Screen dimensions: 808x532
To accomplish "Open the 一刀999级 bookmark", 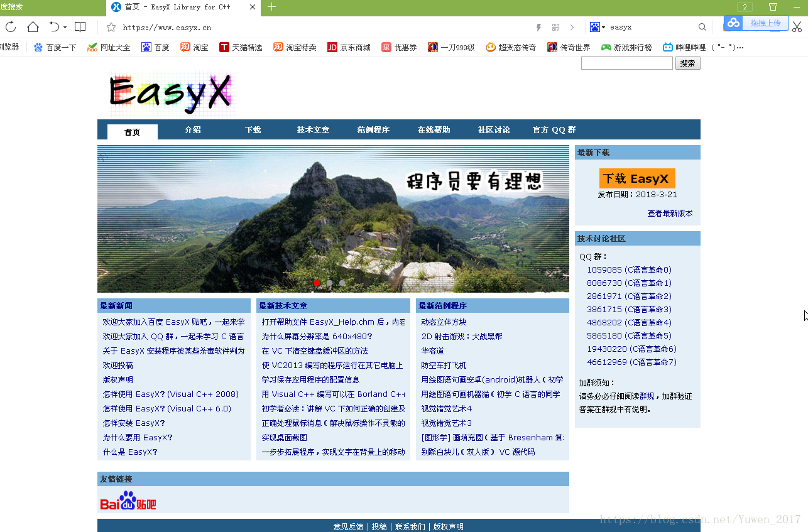I will click(x=451, y=47).
